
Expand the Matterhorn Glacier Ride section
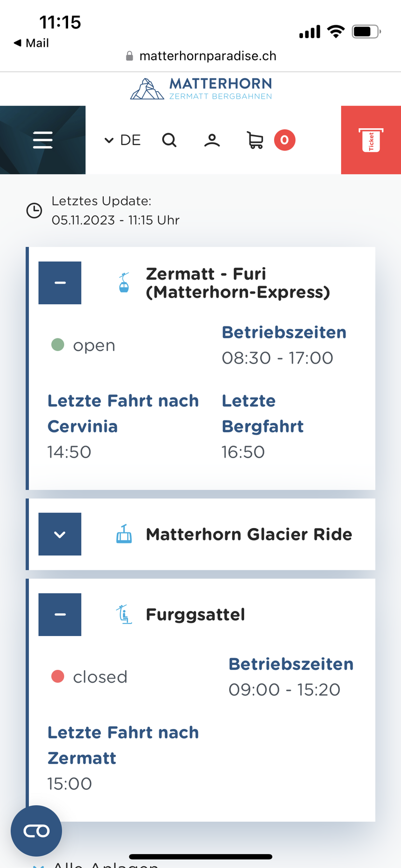click(60, 534)
